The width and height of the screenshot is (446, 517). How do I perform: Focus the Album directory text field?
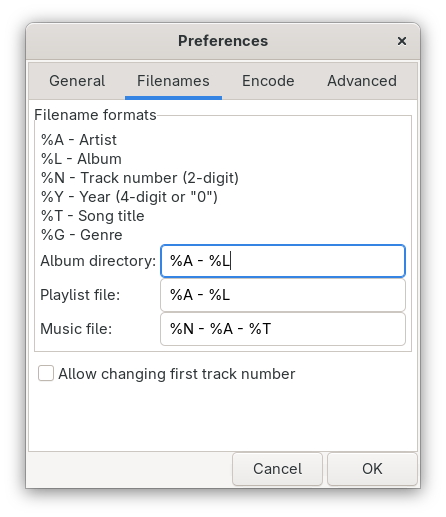tap(283, 261)
